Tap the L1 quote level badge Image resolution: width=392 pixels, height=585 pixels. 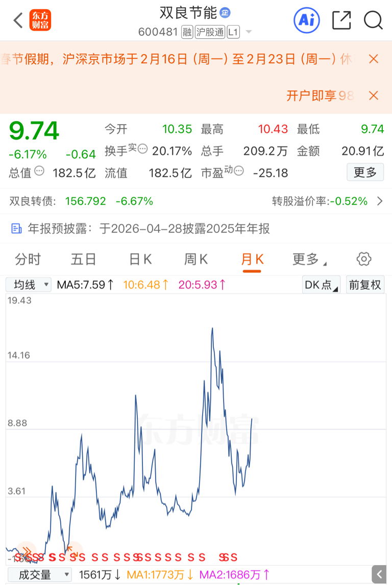point(233,33)
